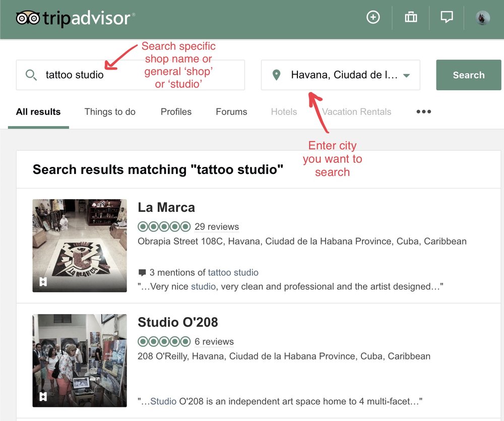Screen dimensions: 504x421
Task: Click the Havana location input field
Action: click(x=340, y=75)
